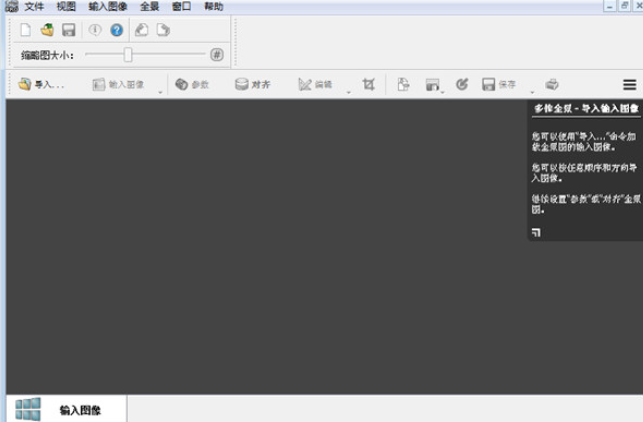Image resolution: width=643 pixels, height=422 pixels.
Task: Open the 窗口 menu
Action: (x=182, y=7)
